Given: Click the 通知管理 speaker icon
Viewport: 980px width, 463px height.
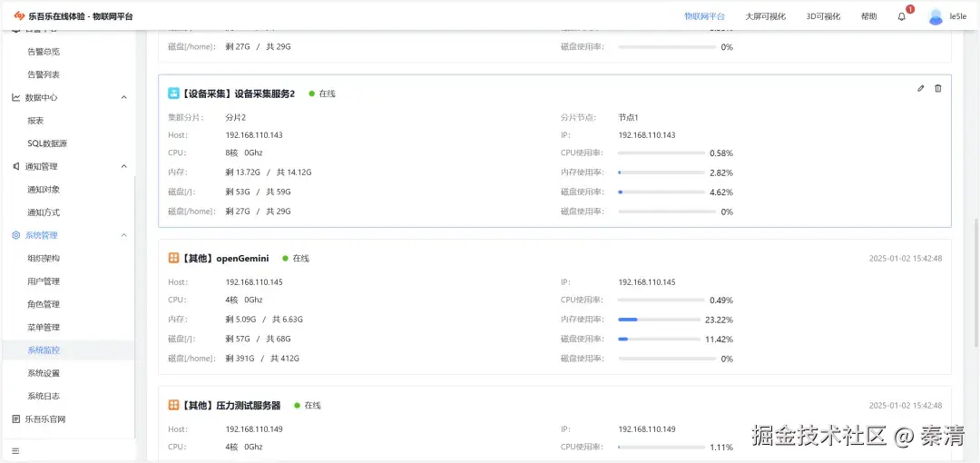Looking at the screenshot, I should (x=16, y=166).
